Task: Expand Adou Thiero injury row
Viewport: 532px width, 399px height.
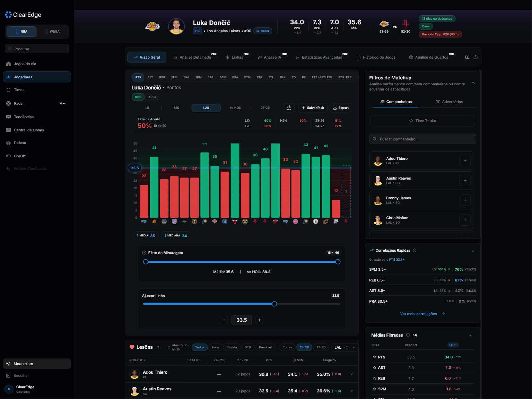Action: tap(352, 374)
